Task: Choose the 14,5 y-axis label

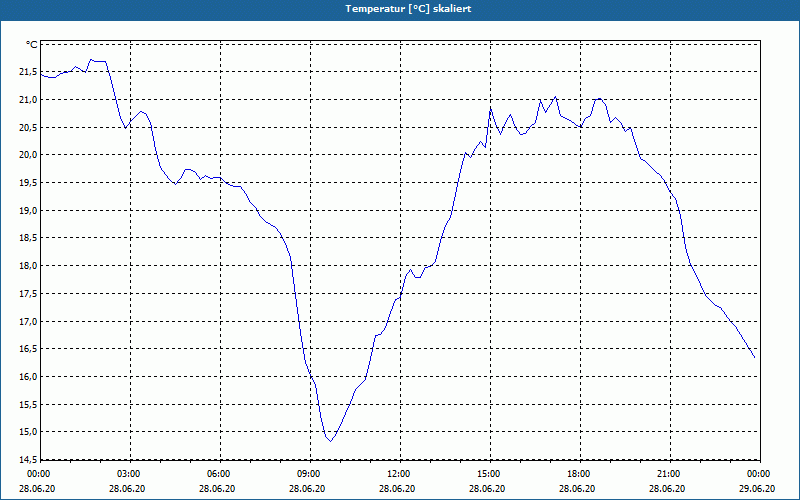Action: pos(28,460)
